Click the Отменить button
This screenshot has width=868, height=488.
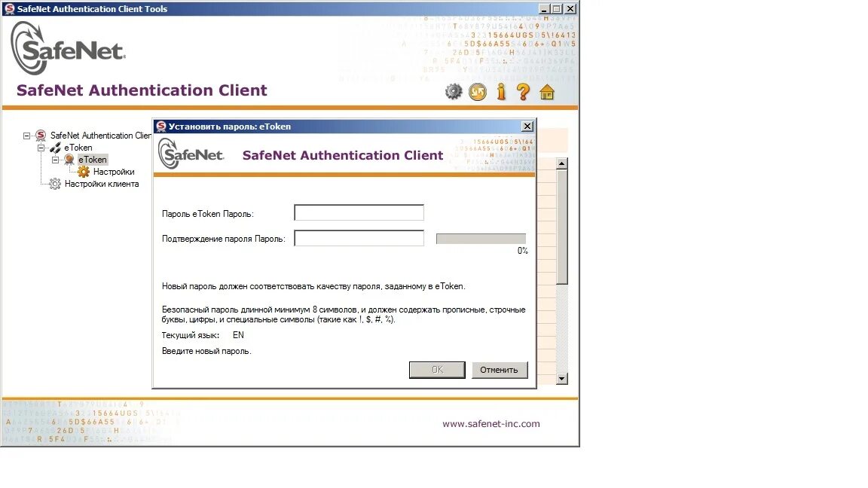[x=500, y=370]
